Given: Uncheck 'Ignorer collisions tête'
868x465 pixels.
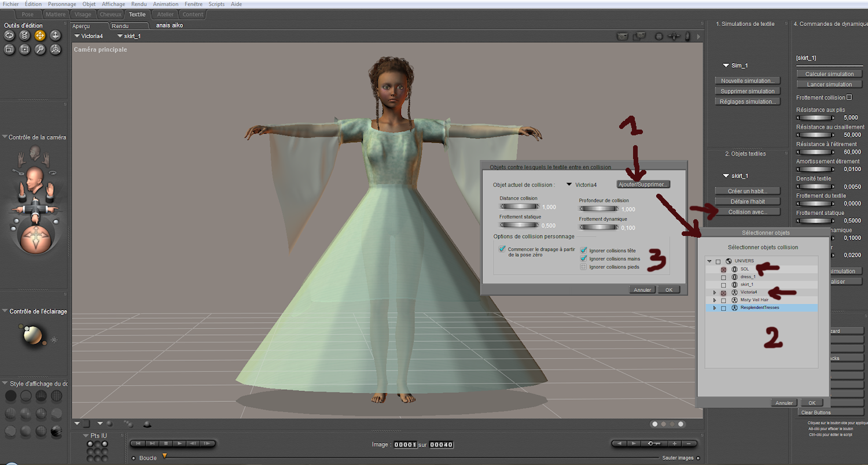Looking at the screenshot, I should pyautogui.click(x=584, y=250).
